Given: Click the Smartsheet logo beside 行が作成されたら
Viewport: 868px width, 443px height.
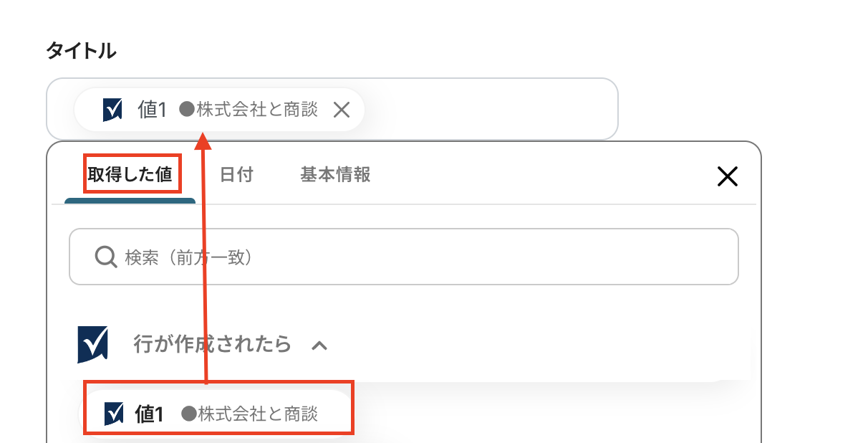Looking at the screenshot, I should point(92,345).
